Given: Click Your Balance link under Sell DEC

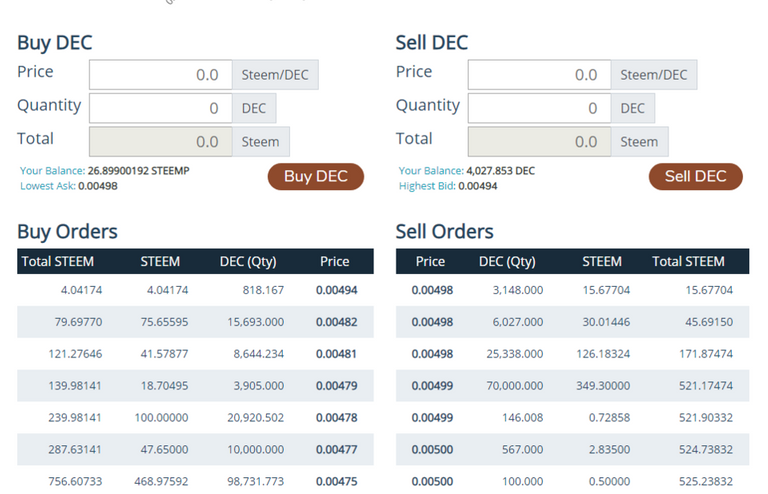Looking at the screenshot, I should (431, 171).
